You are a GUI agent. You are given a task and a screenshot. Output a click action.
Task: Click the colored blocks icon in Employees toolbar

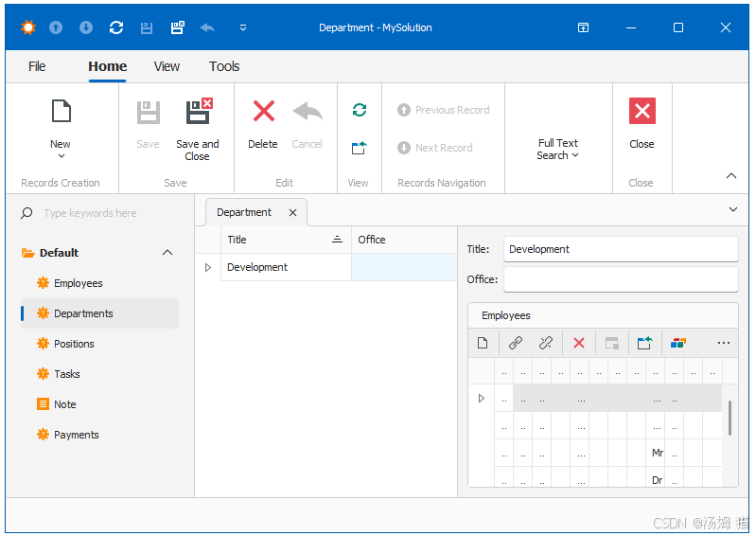point(677,343)
